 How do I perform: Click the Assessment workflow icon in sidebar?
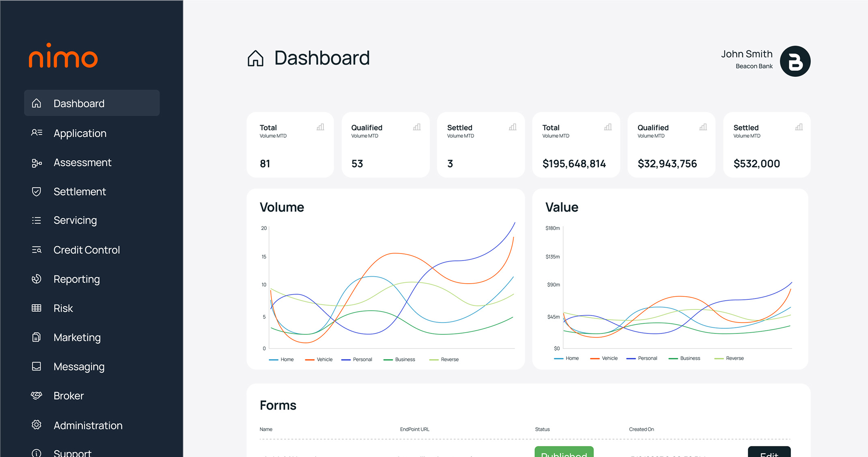(37, 162)
